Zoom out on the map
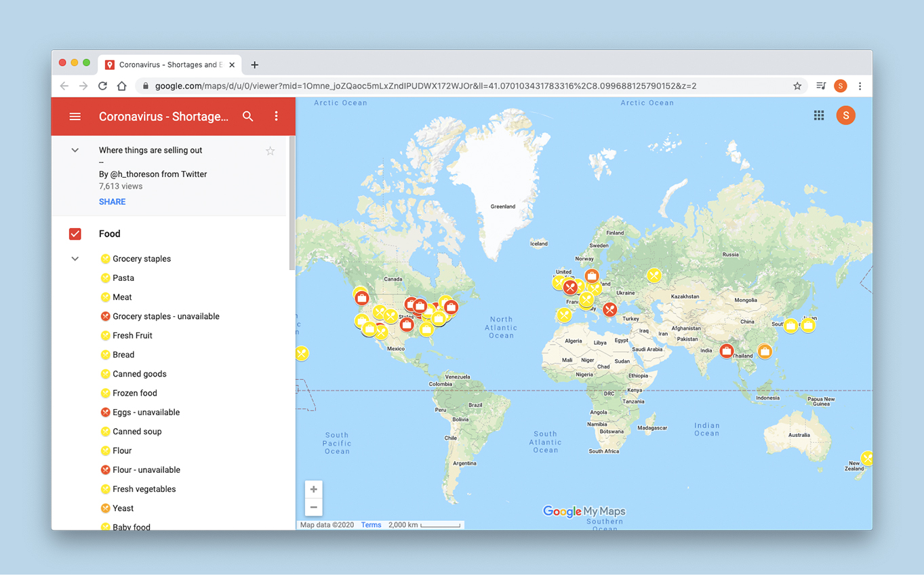The height and width of the screenshot is (576, 924). tap(313, 507)
